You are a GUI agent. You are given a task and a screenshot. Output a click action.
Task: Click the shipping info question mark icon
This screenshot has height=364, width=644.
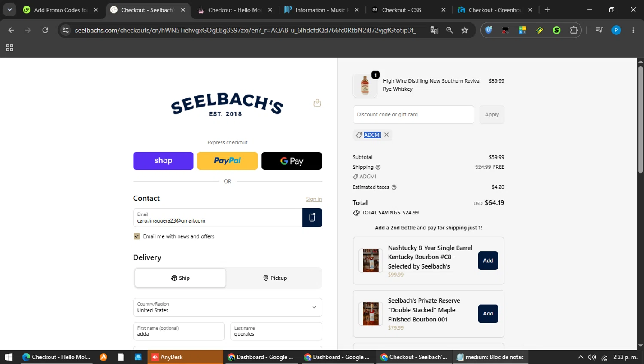coord(378,168)
